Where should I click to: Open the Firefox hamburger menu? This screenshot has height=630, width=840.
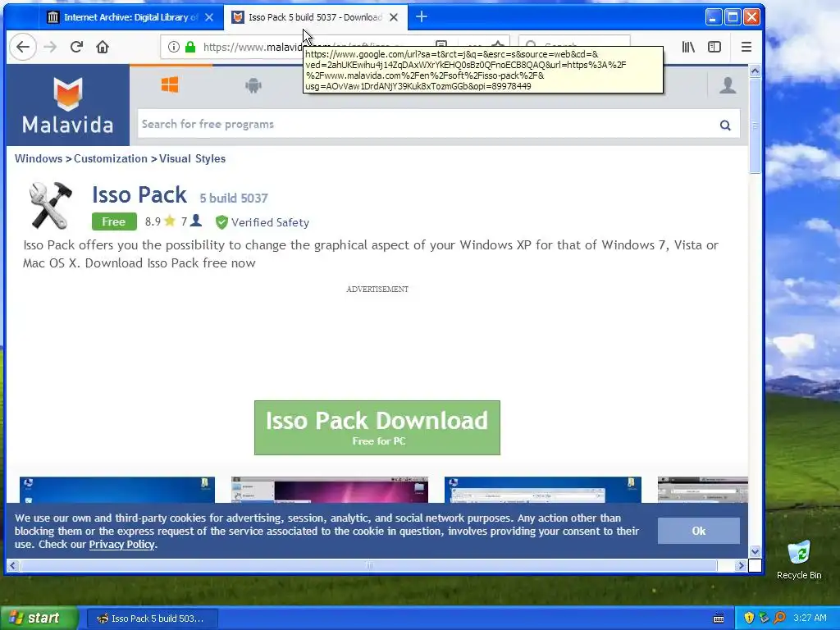[746, 47]
